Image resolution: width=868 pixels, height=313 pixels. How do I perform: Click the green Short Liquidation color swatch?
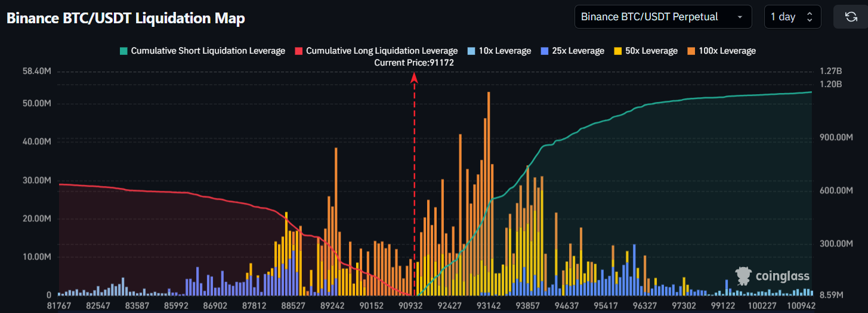point(123,51)
